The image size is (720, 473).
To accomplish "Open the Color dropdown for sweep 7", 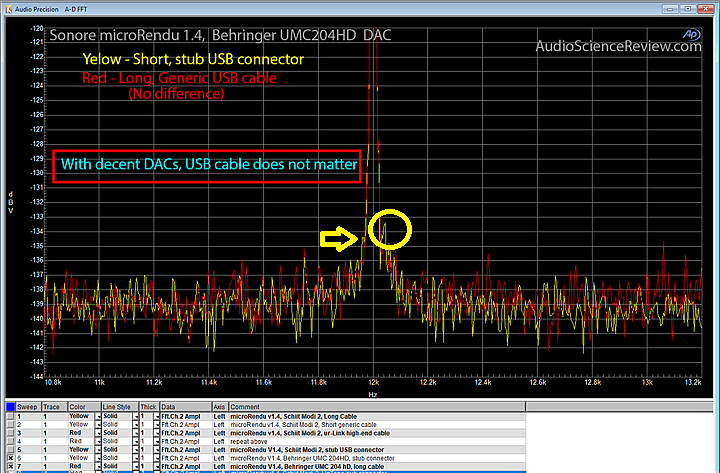I will [98, 467].
